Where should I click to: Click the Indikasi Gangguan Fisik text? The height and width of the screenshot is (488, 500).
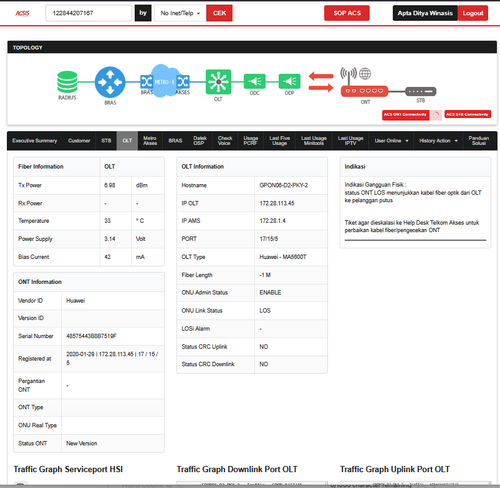point(375,185)
